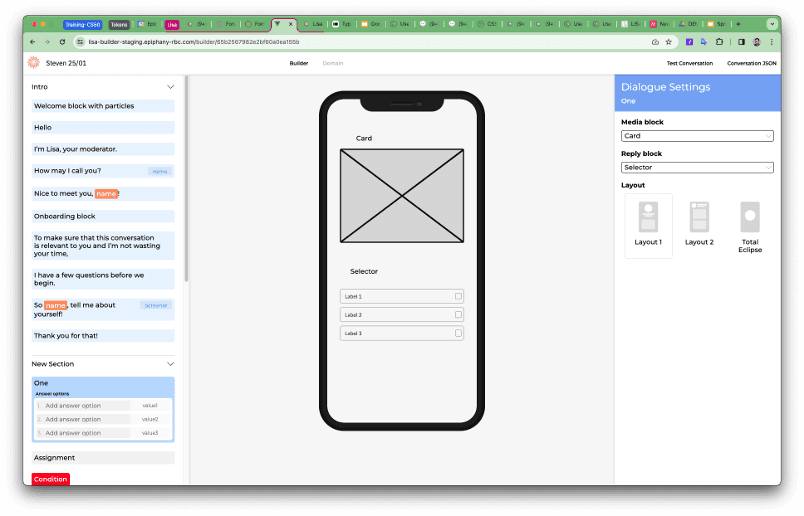Screen dimensions: 804x516
Task: Click the Screener tag on tell me about yourself
Action: click(155, 305)
